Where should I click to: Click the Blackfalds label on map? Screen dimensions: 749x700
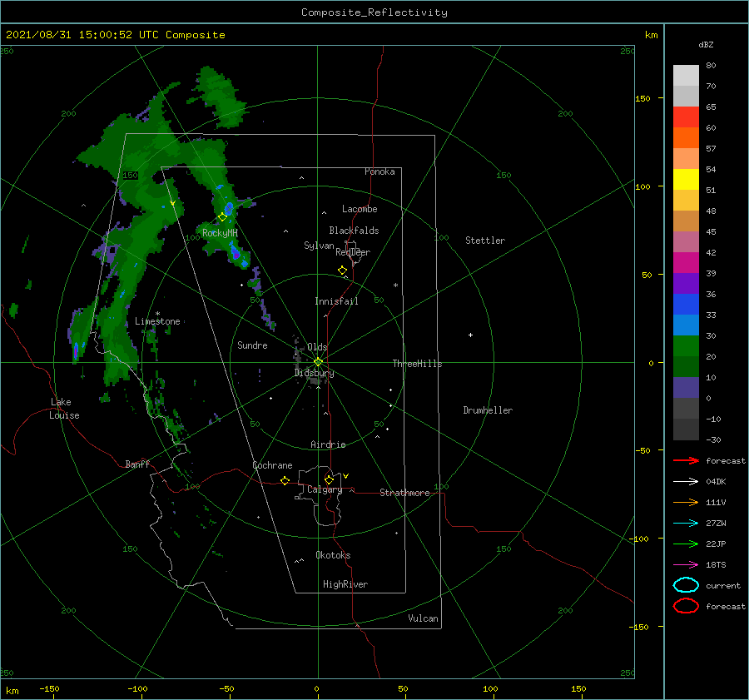(x=354, y=231)
